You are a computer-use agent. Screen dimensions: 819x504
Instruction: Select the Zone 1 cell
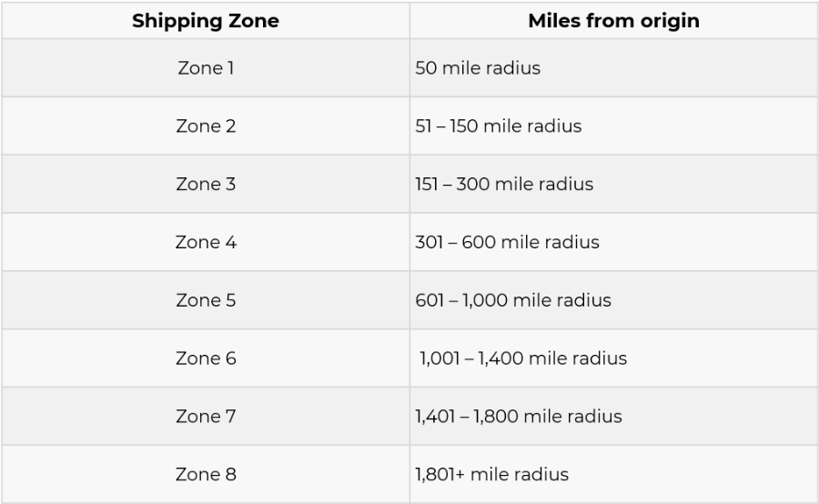click(x=205, y=68)
